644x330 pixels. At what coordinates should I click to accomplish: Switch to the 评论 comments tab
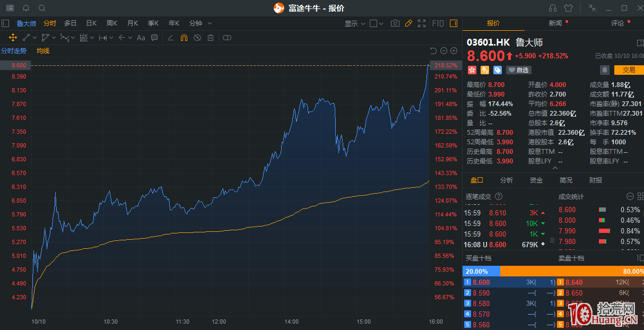click(x=617, y=23)
